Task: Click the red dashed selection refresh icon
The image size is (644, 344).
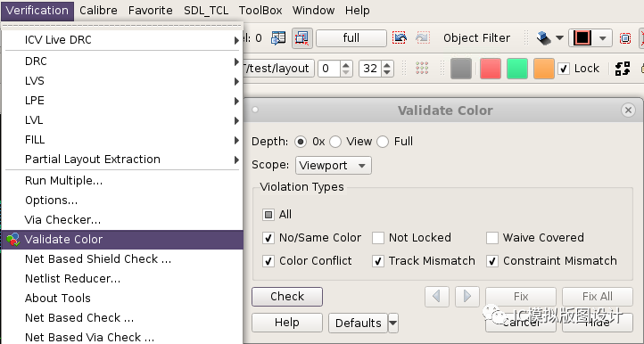Action: (400, 38)
